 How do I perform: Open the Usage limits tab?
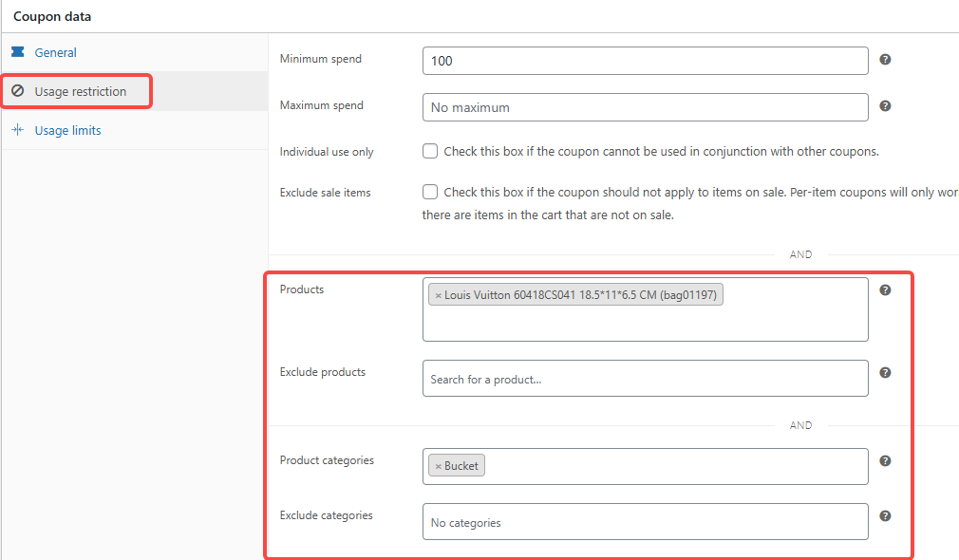pyautogui.click(x=67, y=131)
